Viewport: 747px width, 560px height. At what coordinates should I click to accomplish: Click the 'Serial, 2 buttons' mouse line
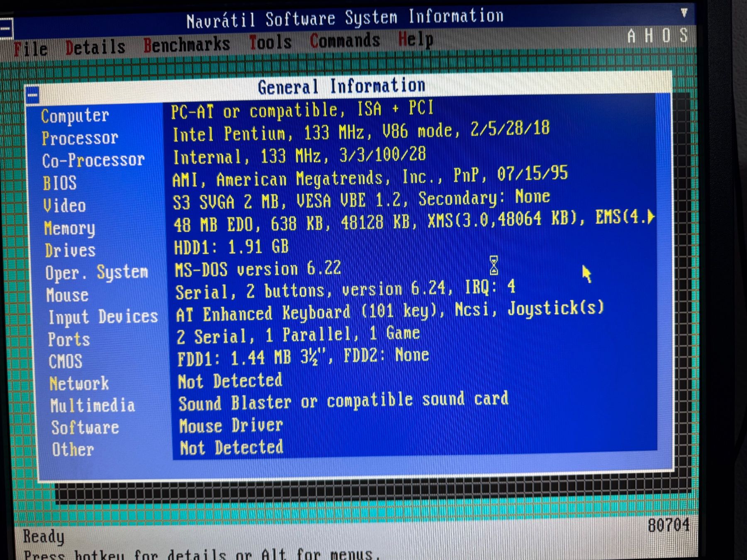(345, 289)
